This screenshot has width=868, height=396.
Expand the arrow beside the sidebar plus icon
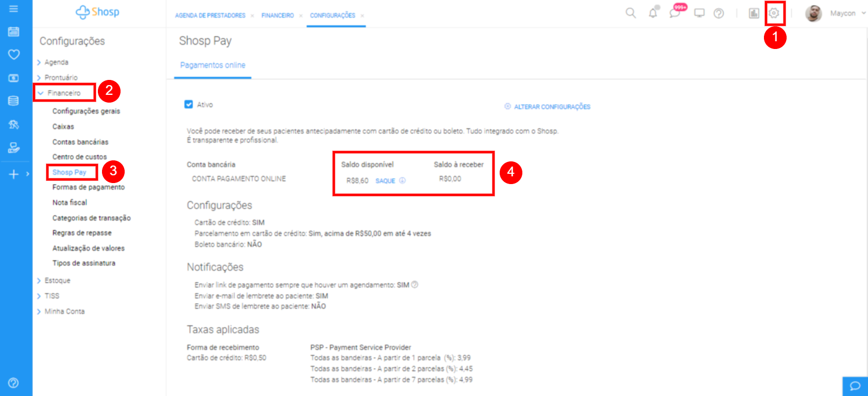(x=28, y=174)
